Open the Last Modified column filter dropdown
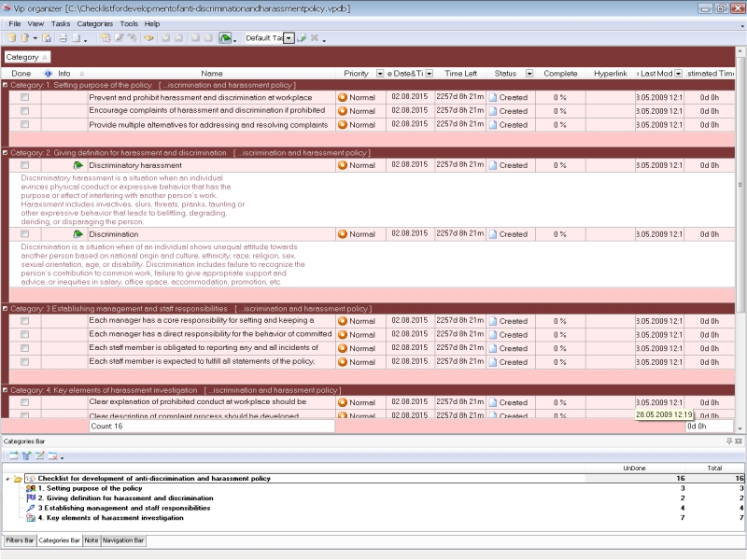 (x=678, y=74)
